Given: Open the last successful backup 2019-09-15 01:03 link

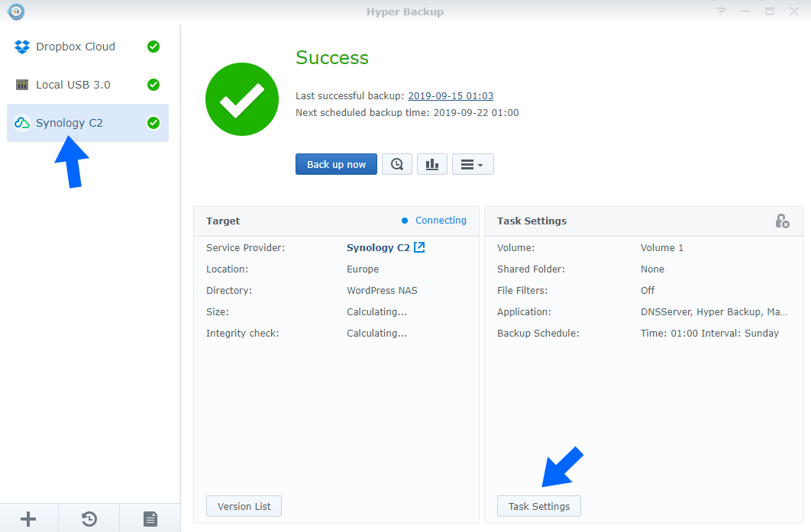Looking at the screenshot, I should [451, 95].
